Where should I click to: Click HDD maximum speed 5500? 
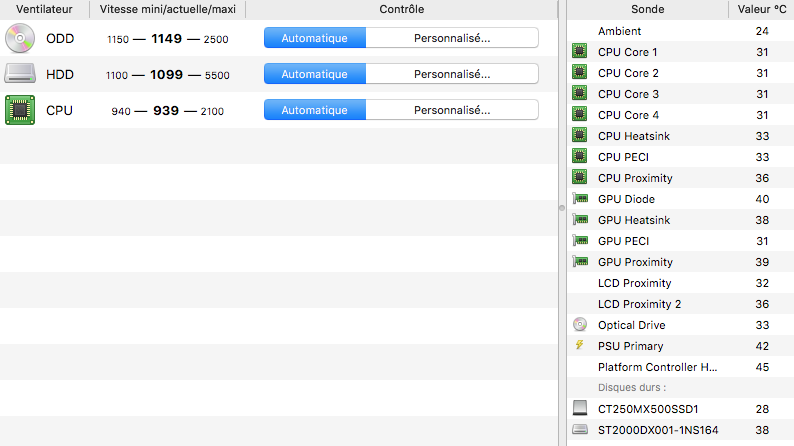tap(217, 75)
